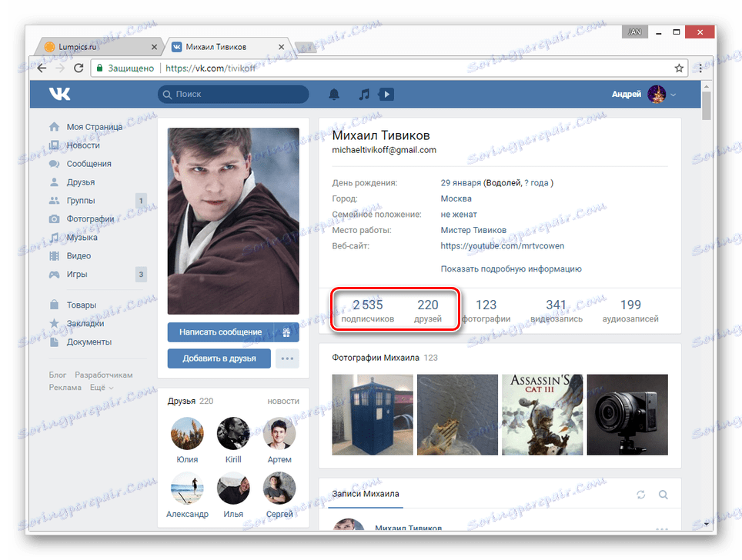Open the Assassin's Cat III photo

point(543,415)
